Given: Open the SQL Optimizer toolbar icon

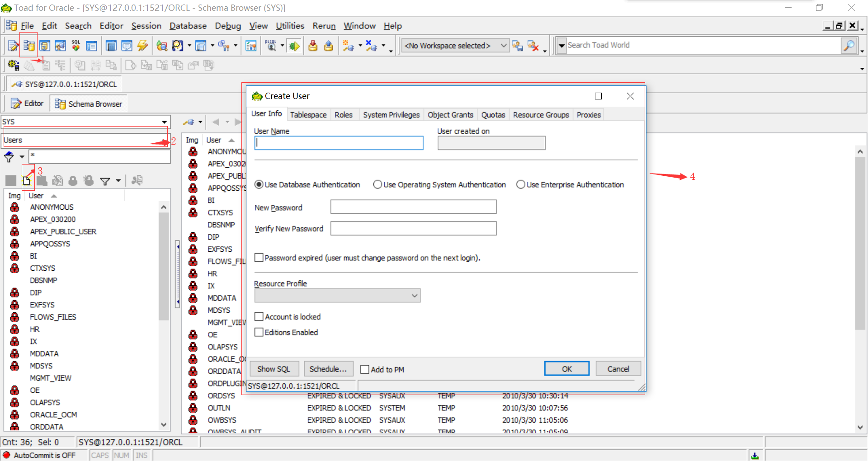Looking at the screenshot, I should pos(76,46).
